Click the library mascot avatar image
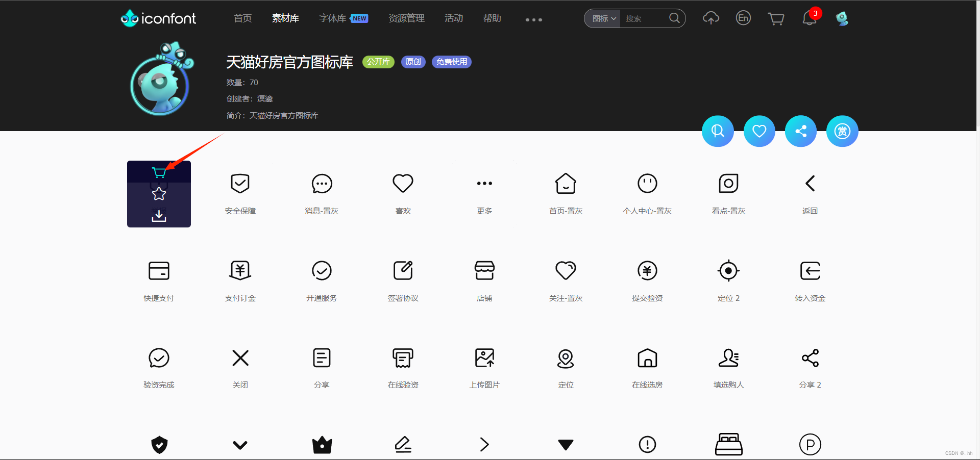 point(161,79)
